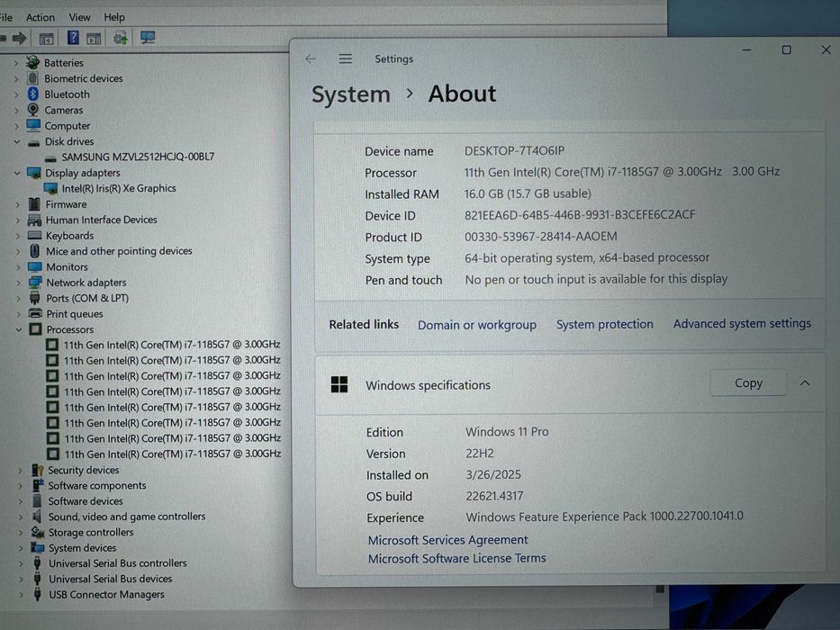Click the Windows Feature Experience Pack text
This screenshot has width=840, height=630.
pyautogui.click(x=604, y=517)
